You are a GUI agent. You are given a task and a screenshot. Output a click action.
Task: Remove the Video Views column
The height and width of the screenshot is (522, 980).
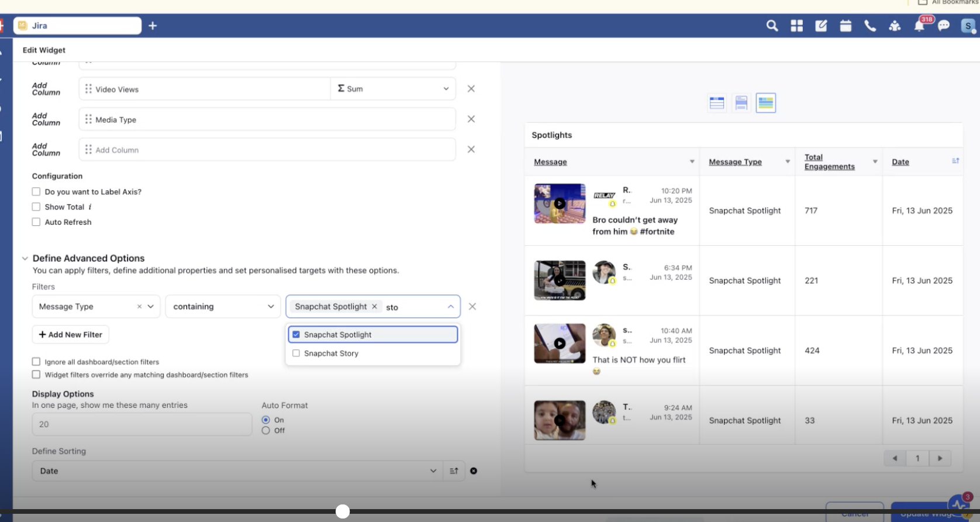point(471,89)
